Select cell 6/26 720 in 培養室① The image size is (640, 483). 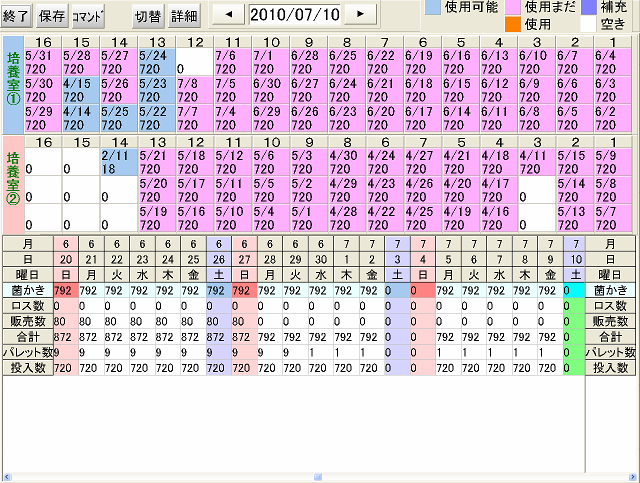point(309,118)
